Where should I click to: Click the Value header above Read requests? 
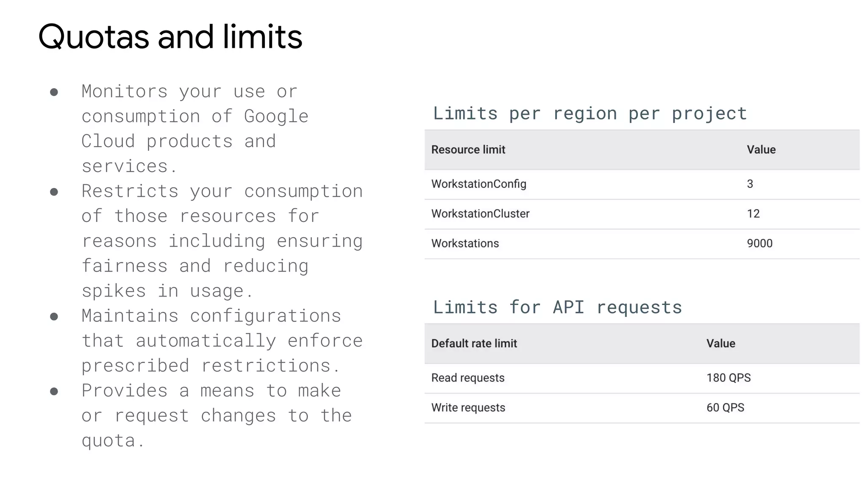pyautogui.click(x=721, y=344)
